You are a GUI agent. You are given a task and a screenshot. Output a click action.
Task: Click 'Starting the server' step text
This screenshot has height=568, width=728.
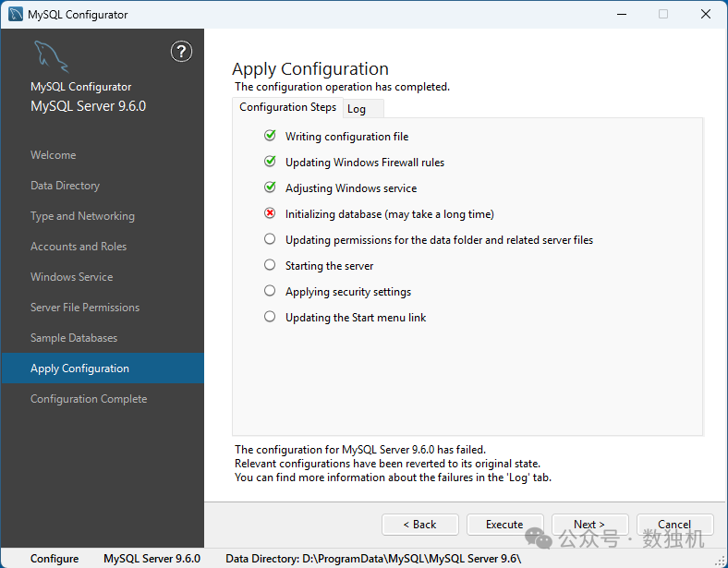[x=329, y=266]
